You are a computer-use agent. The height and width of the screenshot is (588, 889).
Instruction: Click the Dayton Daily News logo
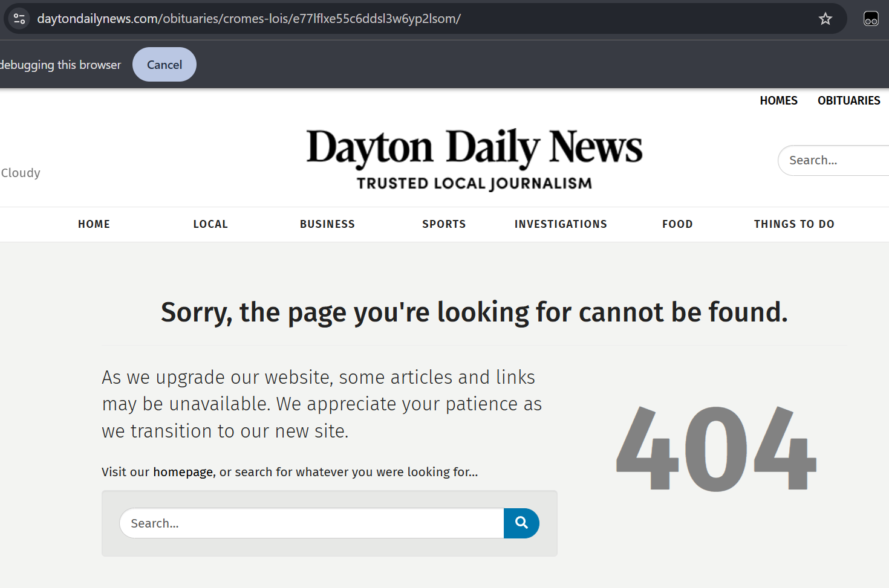coord(474,146)
